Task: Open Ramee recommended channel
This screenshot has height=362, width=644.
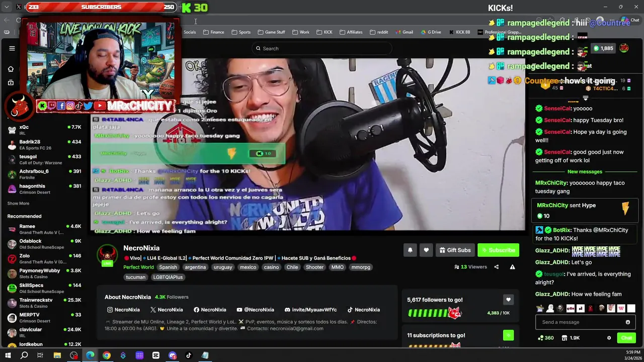Action: pos(44,229)
